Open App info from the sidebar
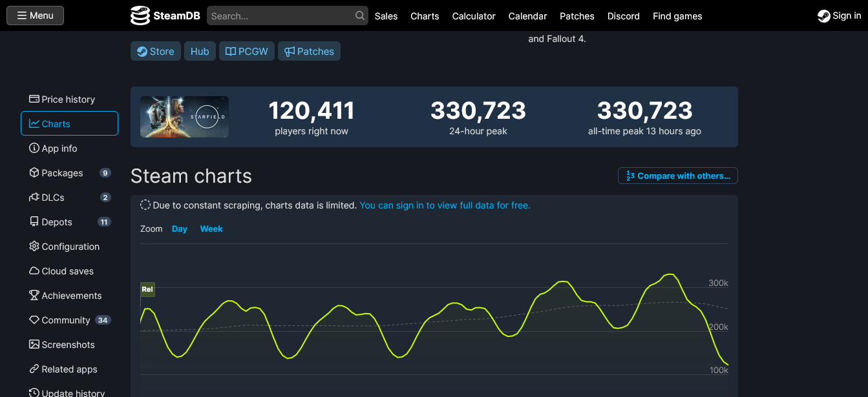Screen dimensions: 868x397 click(59, 148)
